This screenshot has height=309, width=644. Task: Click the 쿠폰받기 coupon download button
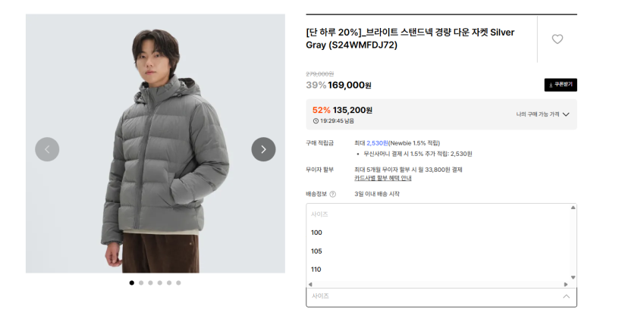[560, 85]
